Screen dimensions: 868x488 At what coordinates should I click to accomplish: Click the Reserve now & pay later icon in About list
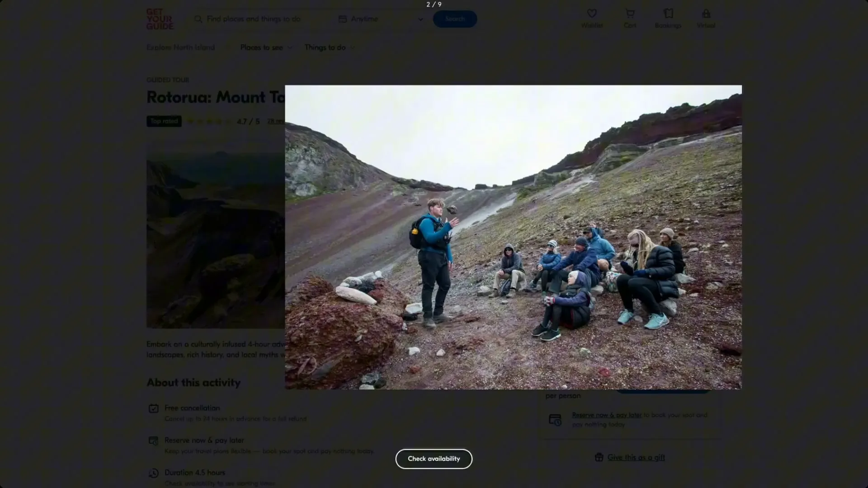coord(154,441)
